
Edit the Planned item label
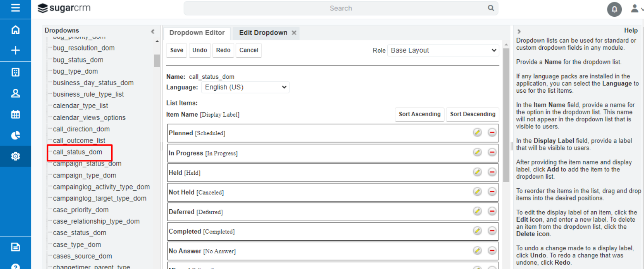click(478, 133)
